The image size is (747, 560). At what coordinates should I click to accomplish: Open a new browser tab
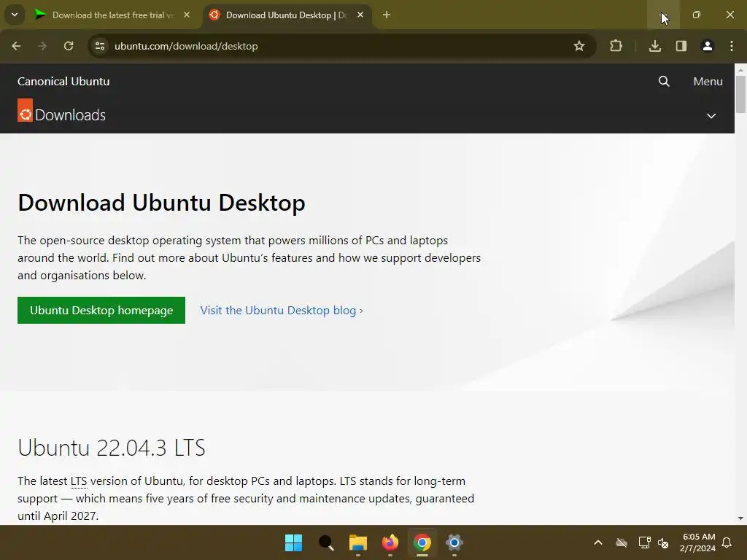coord(387,15)
